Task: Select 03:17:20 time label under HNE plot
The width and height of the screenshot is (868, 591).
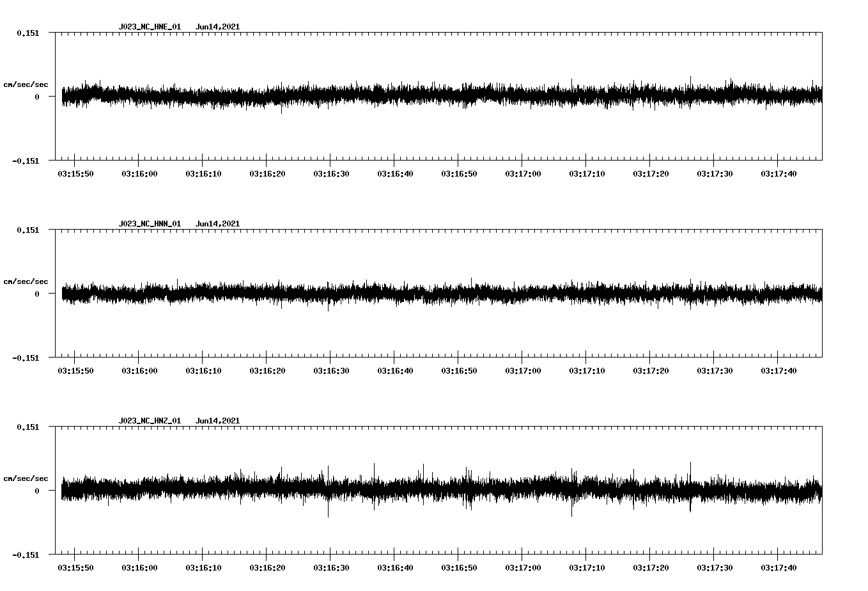Action: (651, 174)
